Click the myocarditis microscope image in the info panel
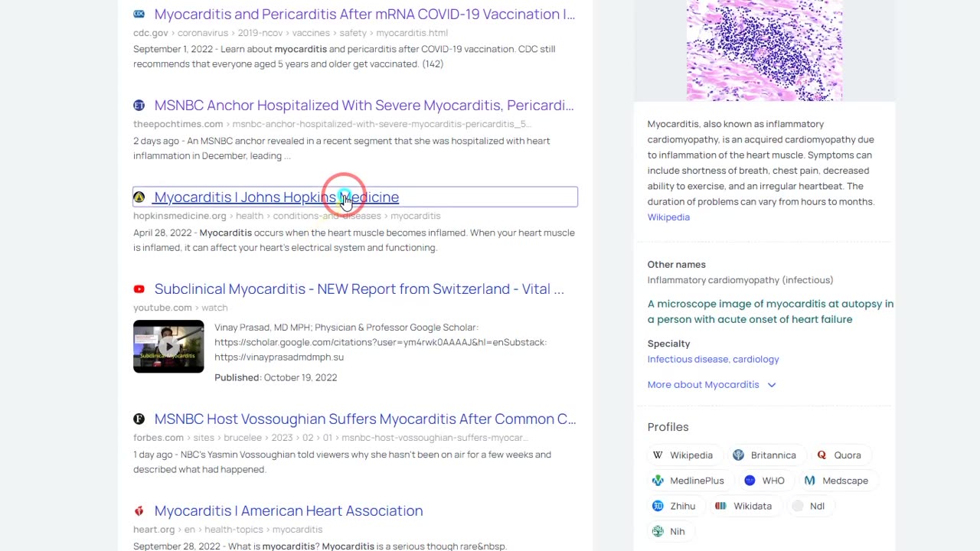Viewport: 980px width, 551px height. pyautogui.click(x=764, y=51)
